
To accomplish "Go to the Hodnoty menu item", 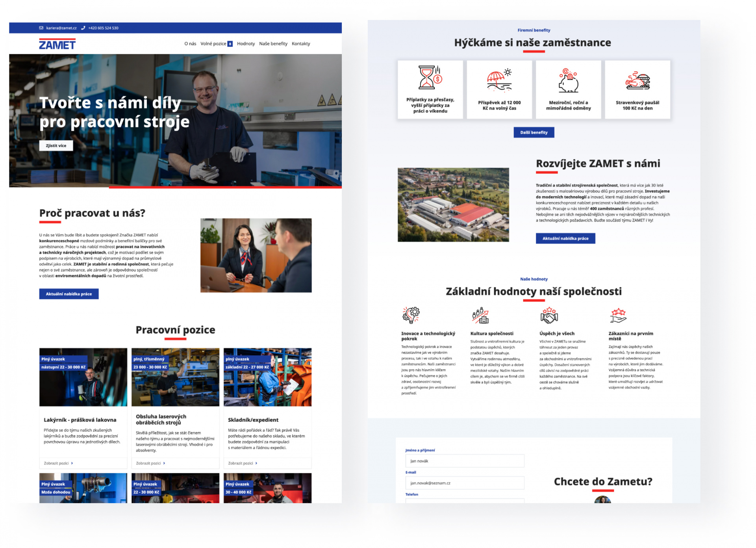I will pos(246,44).
